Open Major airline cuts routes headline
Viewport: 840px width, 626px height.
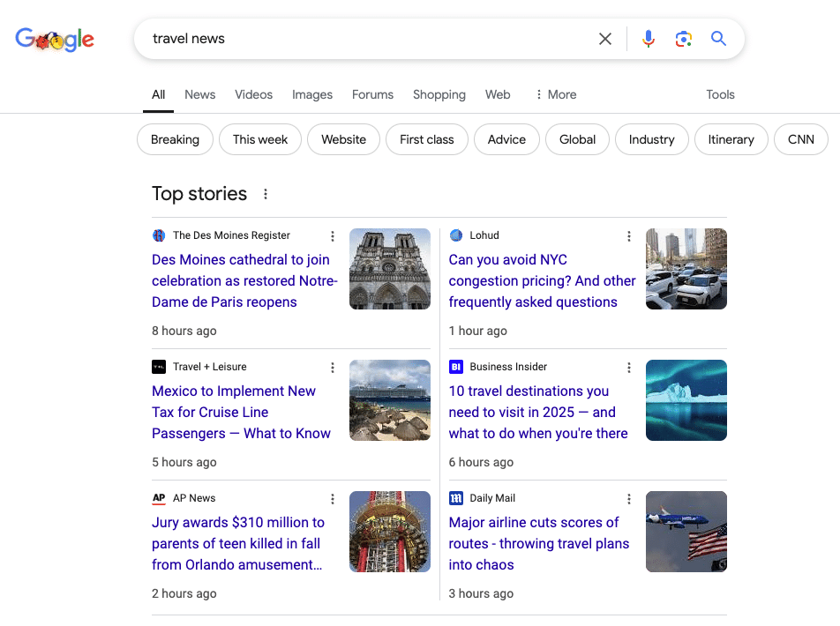click(x=539, y=543)
